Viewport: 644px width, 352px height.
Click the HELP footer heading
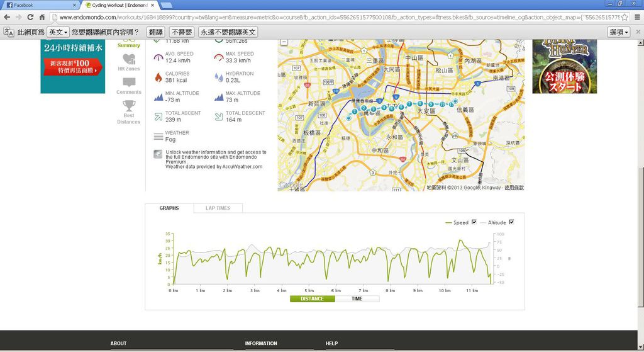click(x=331, y=343)
